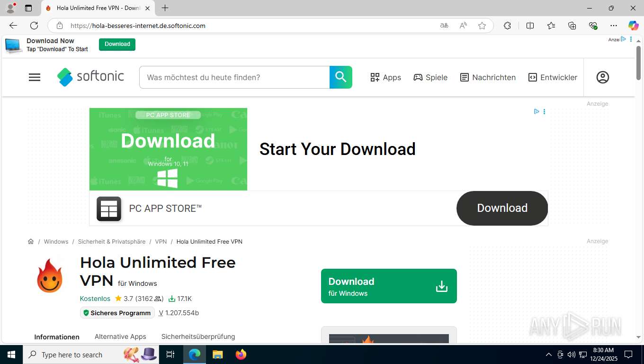Click AdChoices triangle icon in banner
The height and width of the screenshot is (364, 644).
click(537, 112)
